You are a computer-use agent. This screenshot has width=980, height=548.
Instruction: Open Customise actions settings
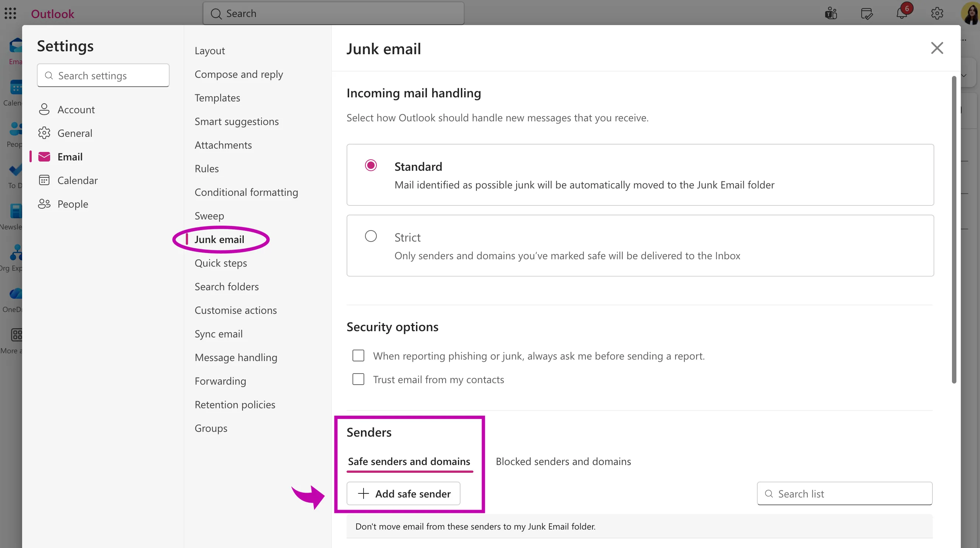[x=236, y=310]
